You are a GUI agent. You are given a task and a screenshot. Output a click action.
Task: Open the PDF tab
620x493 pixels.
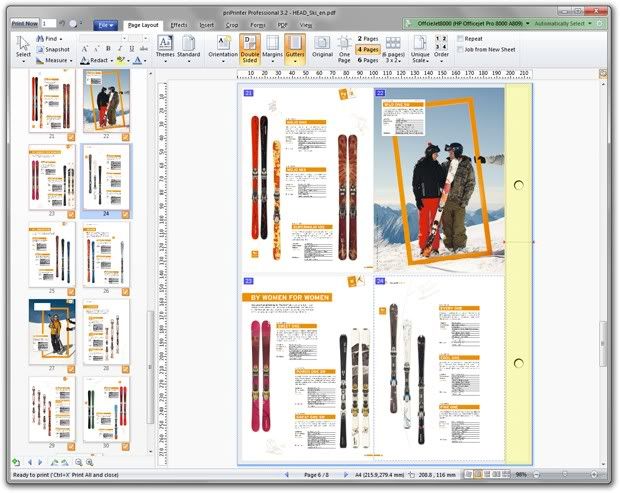point(282,25)
